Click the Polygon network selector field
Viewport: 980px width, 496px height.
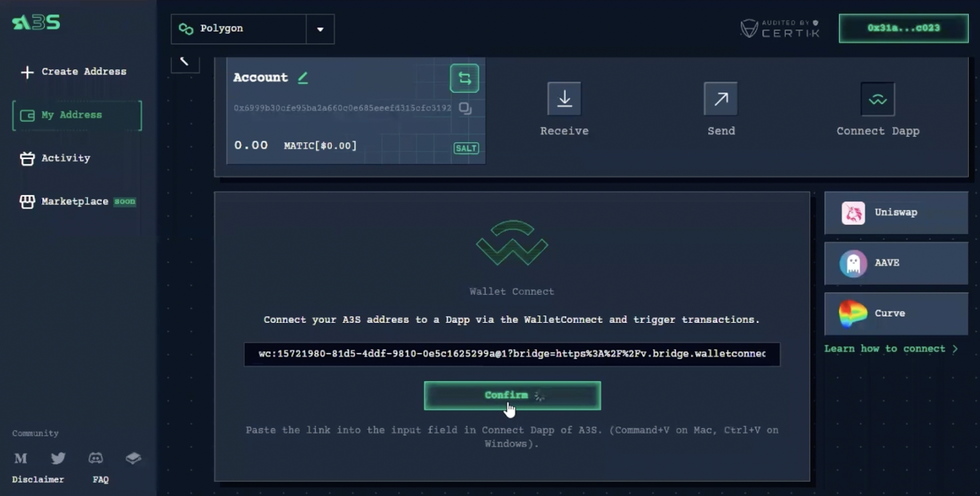pos(252,29)
